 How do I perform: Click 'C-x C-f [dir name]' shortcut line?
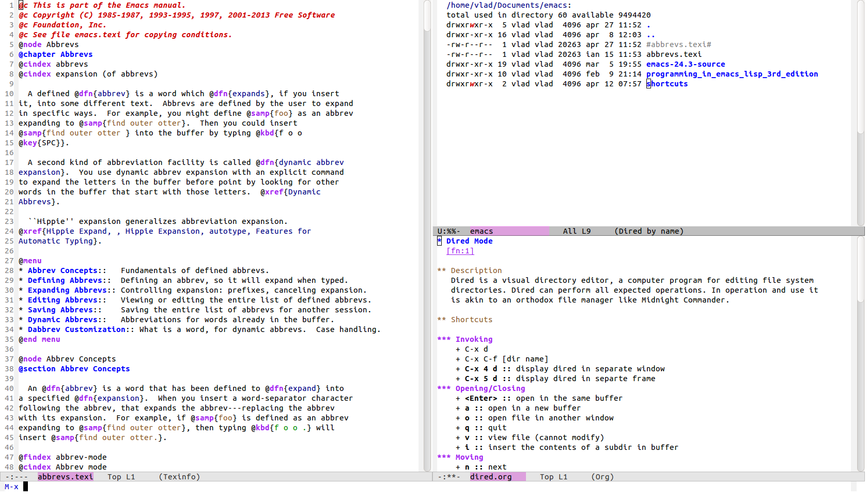coord(502,359)
